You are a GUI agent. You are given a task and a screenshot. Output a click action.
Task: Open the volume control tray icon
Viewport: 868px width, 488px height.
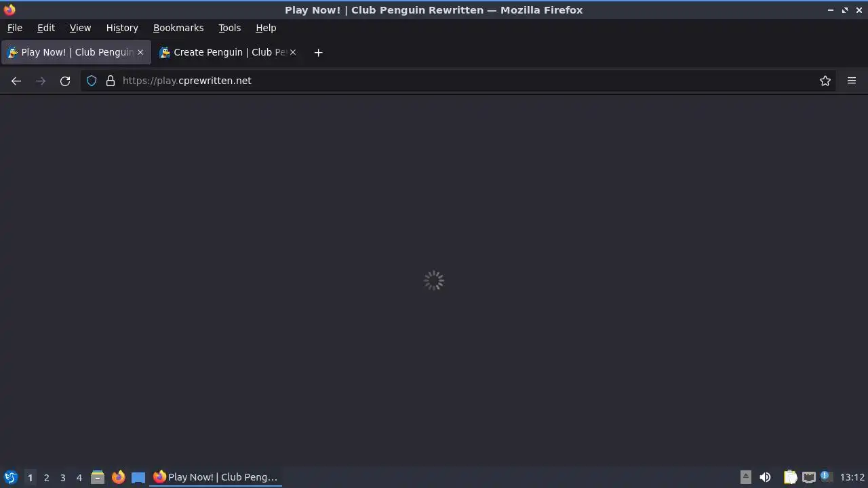click(x=765, y=477)
